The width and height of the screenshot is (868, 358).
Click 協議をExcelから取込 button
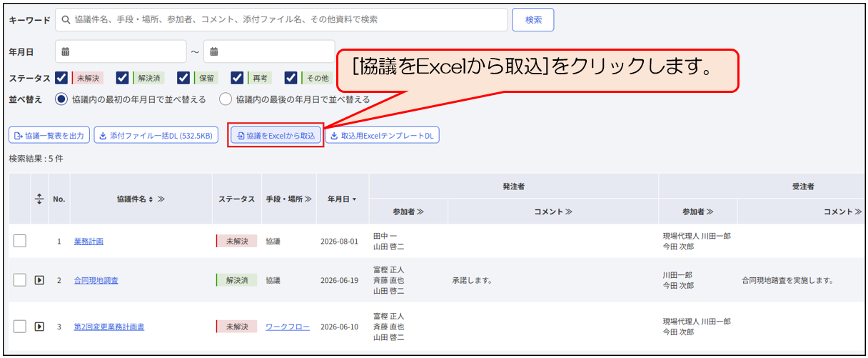(x=276, y=135)
